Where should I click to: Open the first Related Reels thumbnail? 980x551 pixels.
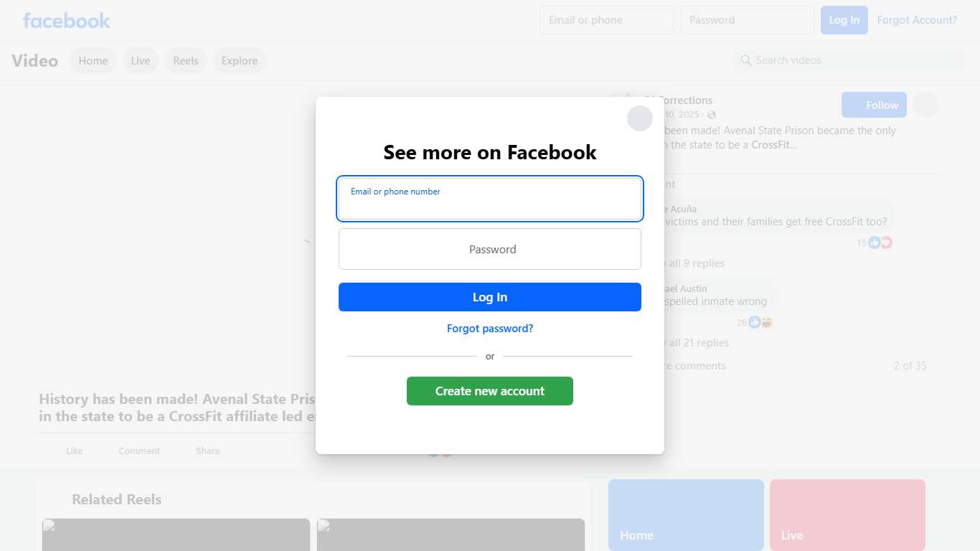coord(176,534)
